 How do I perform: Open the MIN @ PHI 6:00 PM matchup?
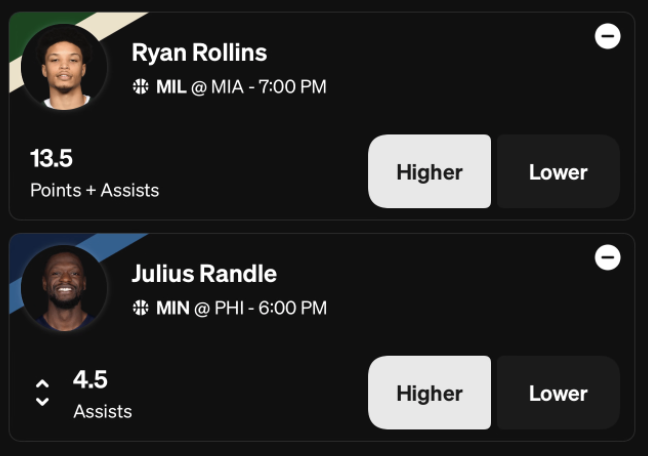241,308
